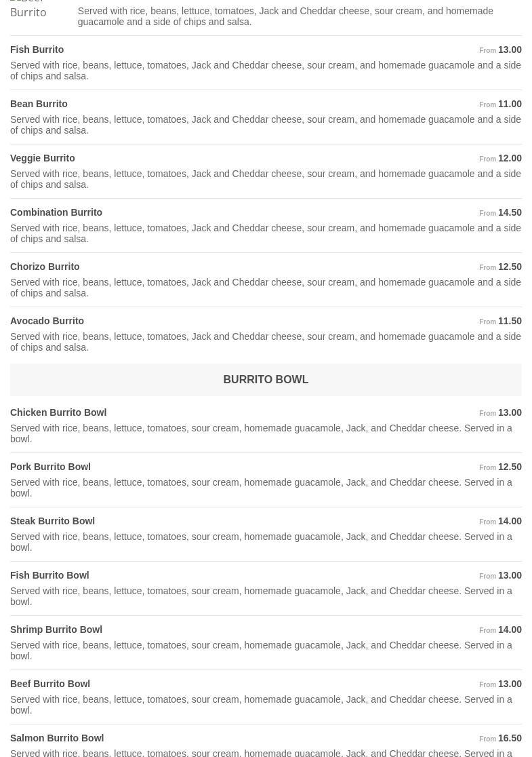Click the 14.50 price for Combination Burrito

(x=509, y=212)
